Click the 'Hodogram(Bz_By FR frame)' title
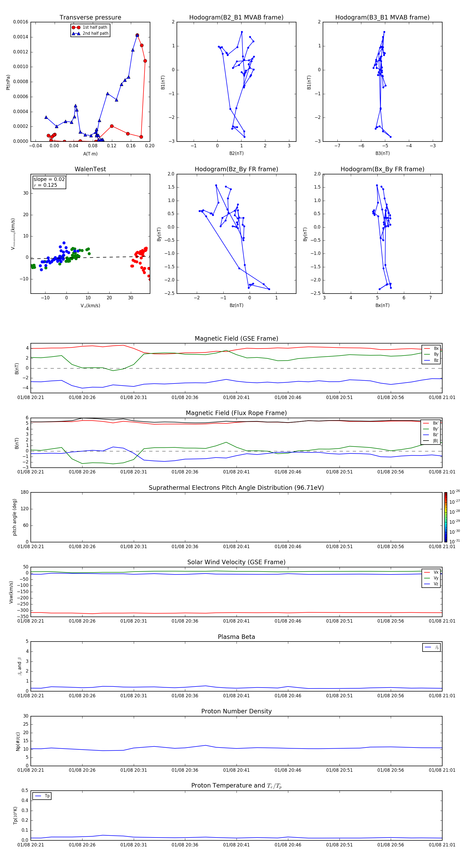Image resolution: width=473 pixels, height=868 pixels. (x=236, y=169)
